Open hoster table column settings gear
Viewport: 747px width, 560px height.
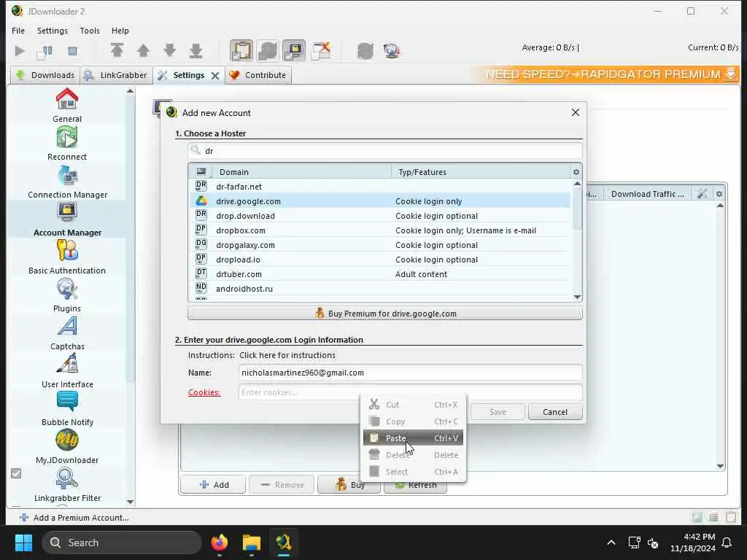[576, 172]
